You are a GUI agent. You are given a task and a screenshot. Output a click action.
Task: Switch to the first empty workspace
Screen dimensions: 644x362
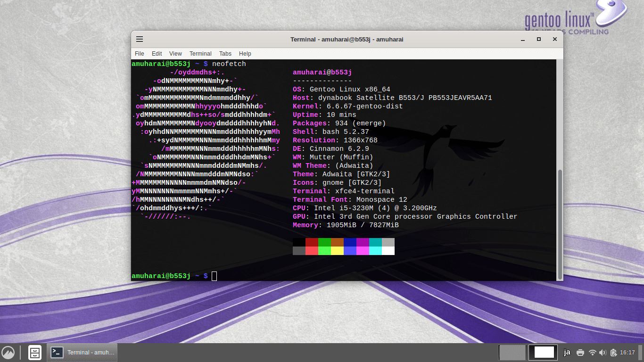click(x=512, y=352)
